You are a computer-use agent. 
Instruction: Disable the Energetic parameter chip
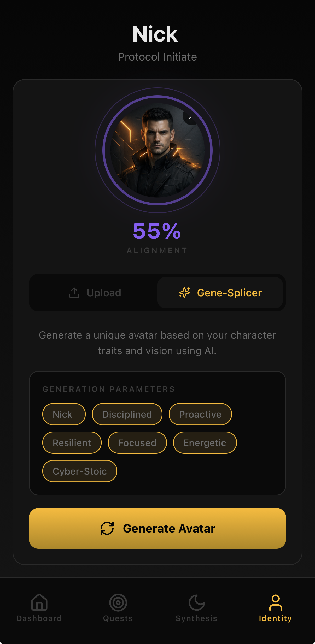pos(205,442)
